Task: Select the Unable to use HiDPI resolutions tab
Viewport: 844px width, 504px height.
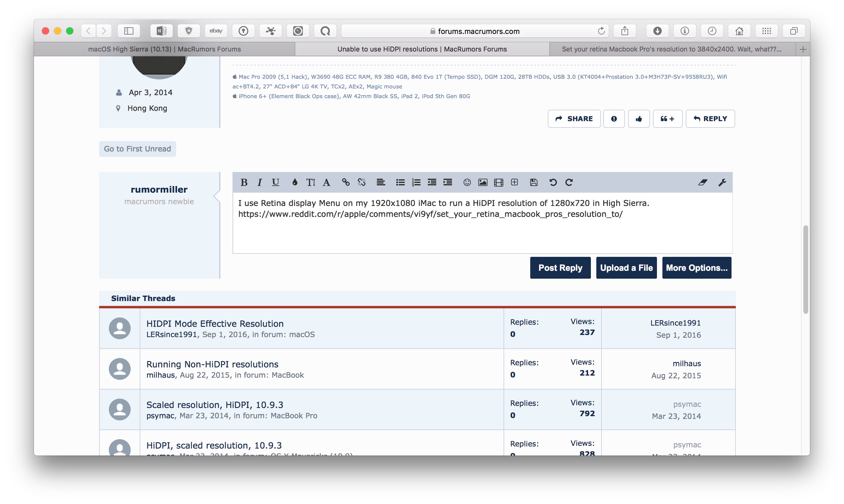Action: (x=422, y=49)
